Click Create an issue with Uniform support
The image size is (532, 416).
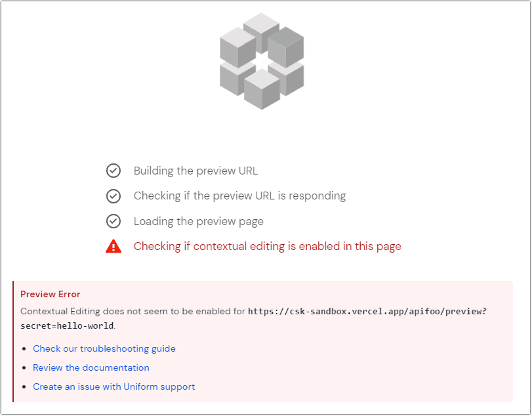click(x=113, y=386)
